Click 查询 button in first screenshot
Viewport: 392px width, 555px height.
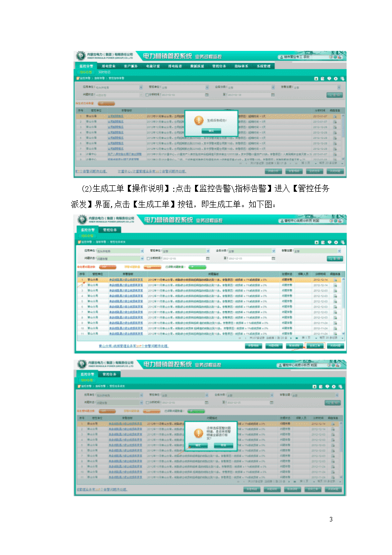click(334, 95)
